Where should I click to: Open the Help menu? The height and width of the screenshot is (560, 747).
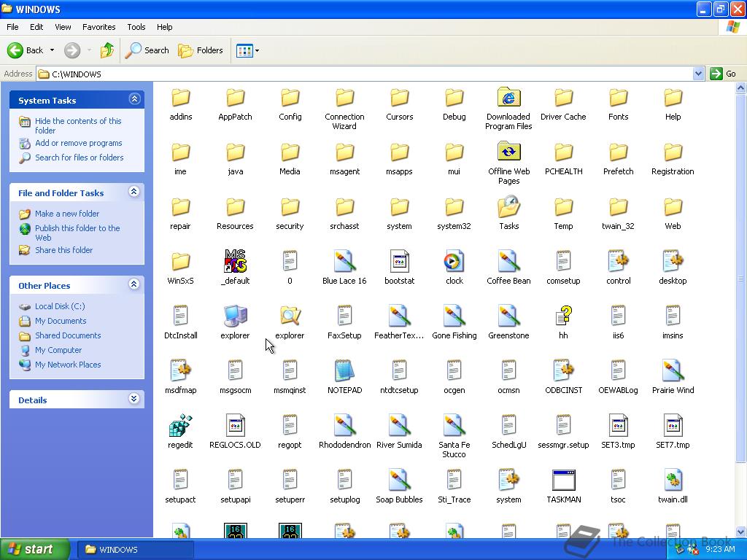pos(164,27)
